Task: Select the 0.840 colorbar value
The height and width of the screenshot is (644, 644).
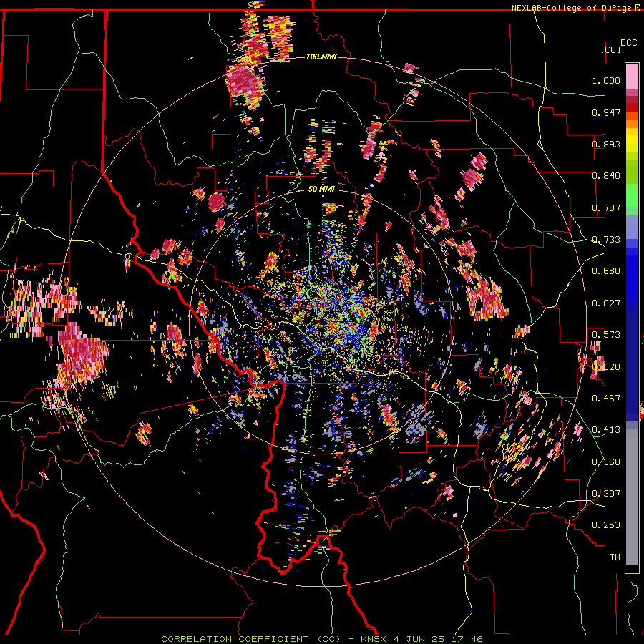Action: coord(606,176)
